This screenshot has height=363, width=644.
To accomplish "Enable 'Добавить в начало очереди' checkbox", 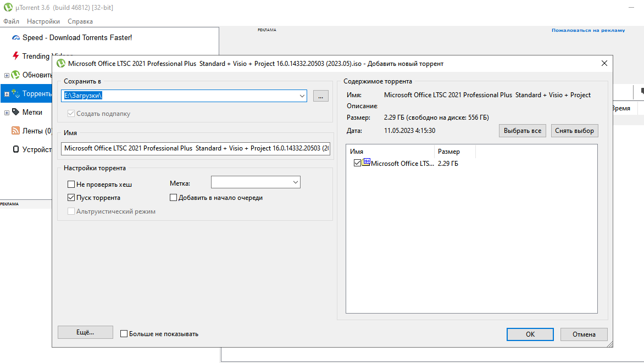I will pos(173,198).
